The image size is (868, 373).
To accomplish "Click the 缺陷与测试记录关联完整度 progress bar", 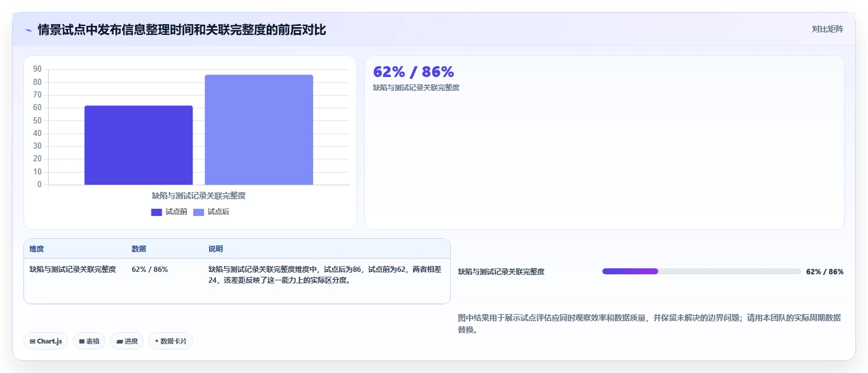I will 701,271.
